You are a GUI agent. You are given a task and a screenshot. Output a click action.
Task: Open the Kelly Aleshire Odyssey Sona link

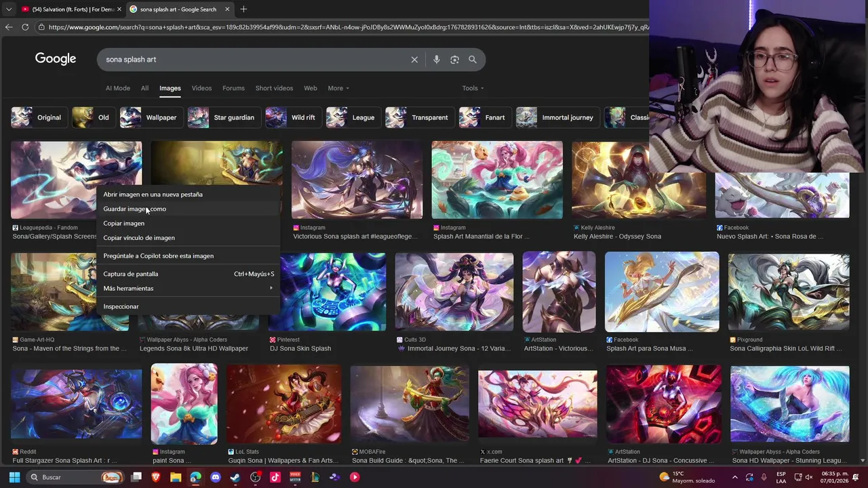[x=617, y=237]
